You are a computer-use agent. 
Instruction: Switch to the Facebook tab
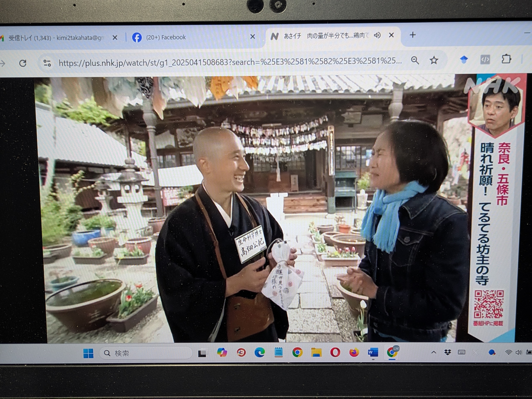click(x=166, y=37)
